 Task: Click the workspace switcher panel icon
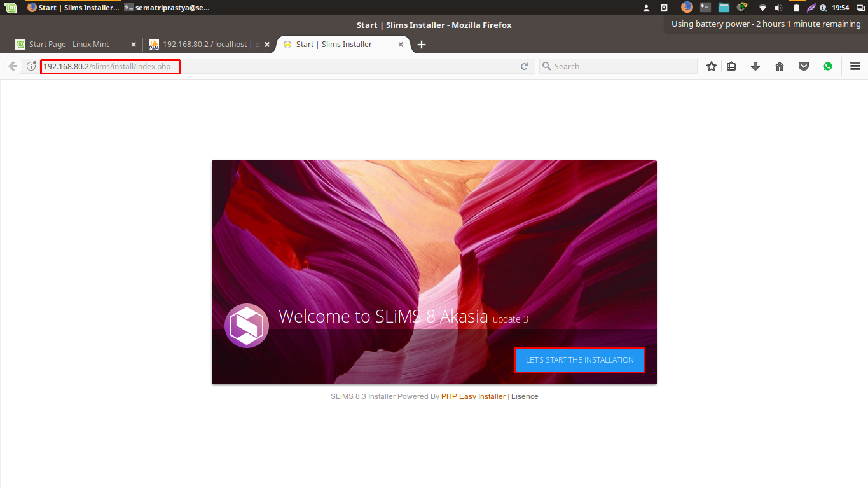point(859,8)
